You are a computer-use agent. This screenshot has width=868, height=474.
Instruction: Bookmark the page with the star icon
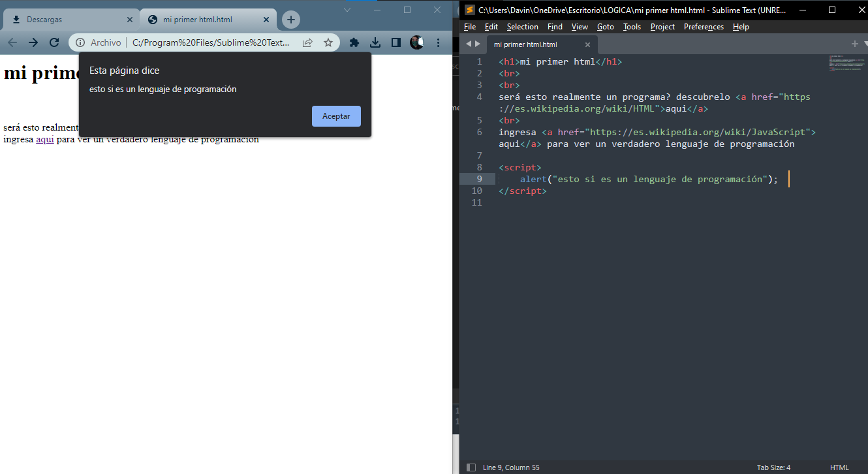328,42
